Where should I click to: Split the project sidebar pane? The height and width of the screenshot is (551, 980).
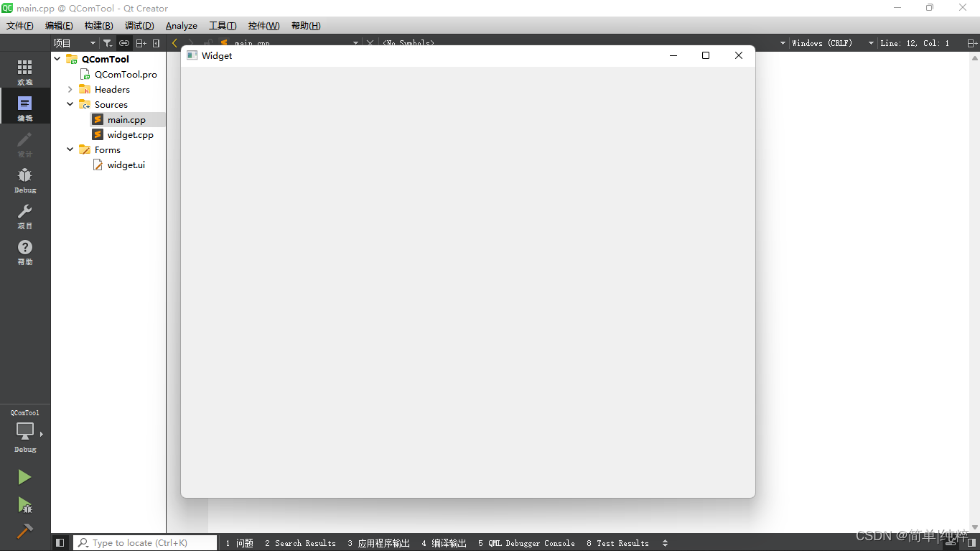click(141, 43)
